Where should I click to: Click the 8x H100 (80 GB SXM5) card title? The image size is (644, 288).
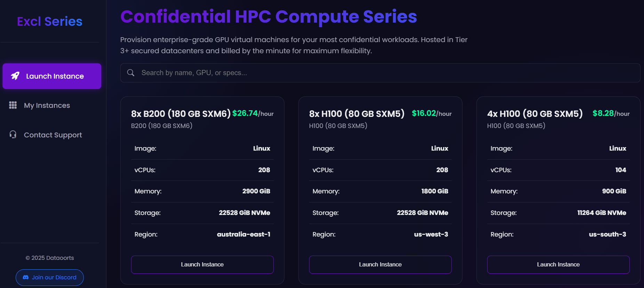click(357, 114)
